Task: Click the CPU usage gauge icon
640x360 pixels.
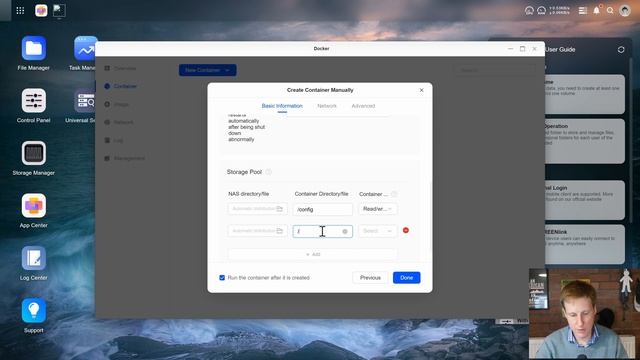Action: (x=529, y=11)
